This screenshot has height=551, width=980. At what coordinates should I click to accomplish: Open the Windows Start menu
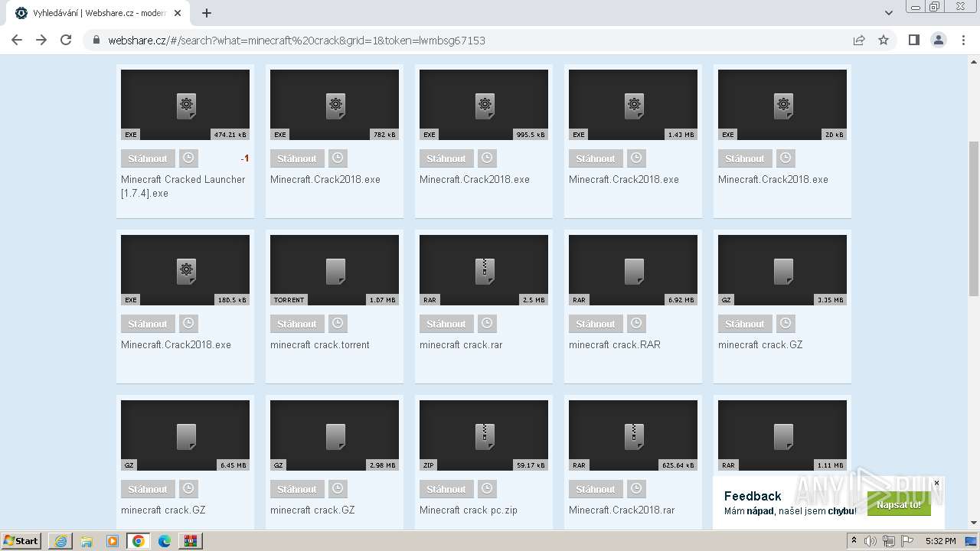coord(21,541)
